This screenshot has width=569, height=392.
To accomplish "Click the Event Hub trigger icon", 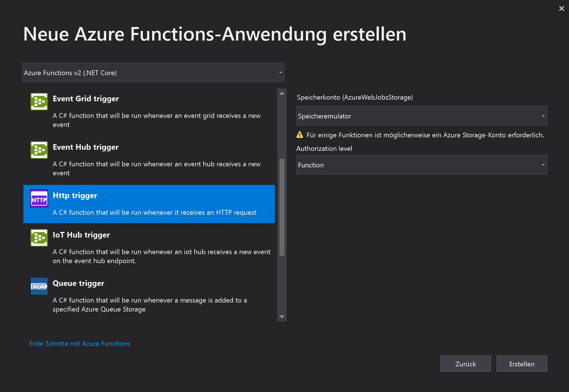I will pos(39,150).
